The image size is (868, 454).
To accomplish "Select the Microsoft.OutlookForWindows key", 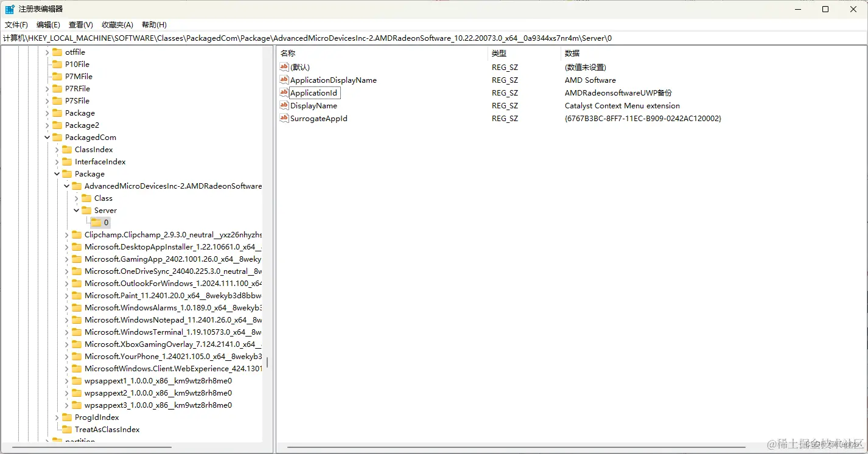I will [173, 284].
